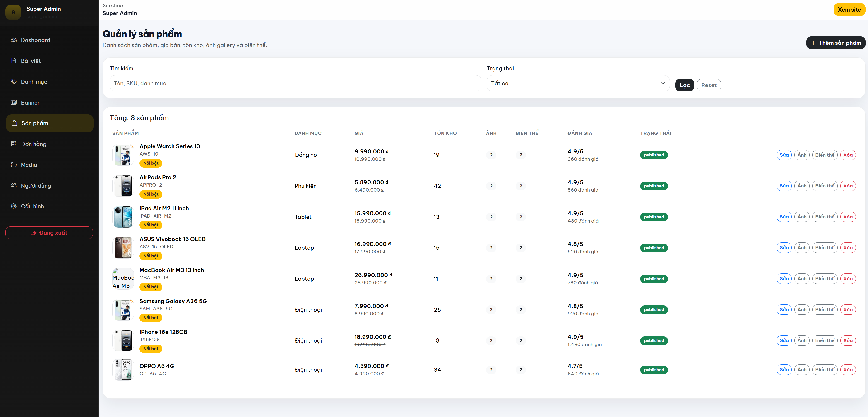Open the site via Xem site

point(849,10)
